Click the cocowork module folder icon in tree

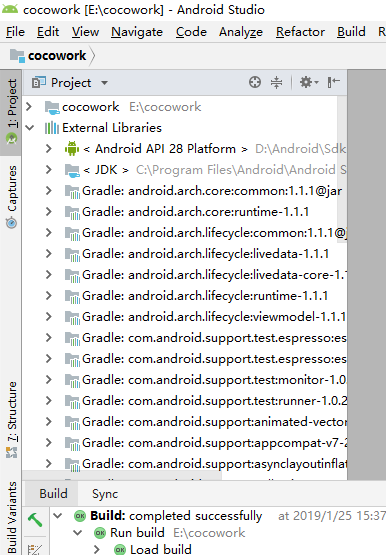[x=52, y=107]
